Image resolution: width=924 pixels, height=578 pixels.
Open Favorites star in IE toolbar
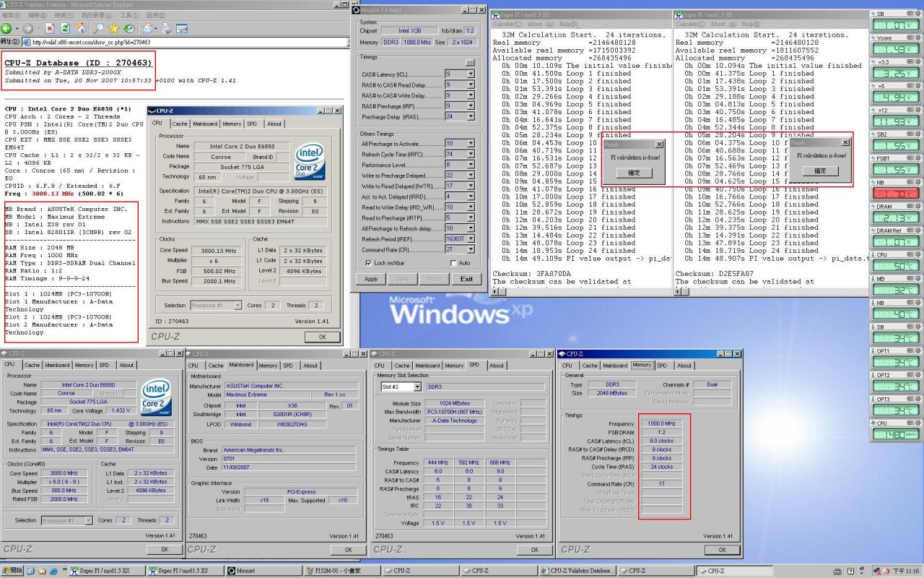point(114,28)
